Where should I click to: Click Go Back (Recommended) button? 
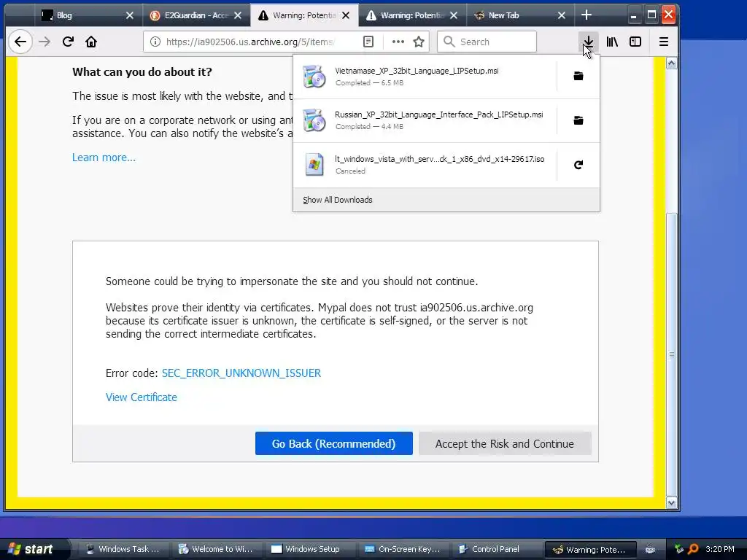[333, 444]
